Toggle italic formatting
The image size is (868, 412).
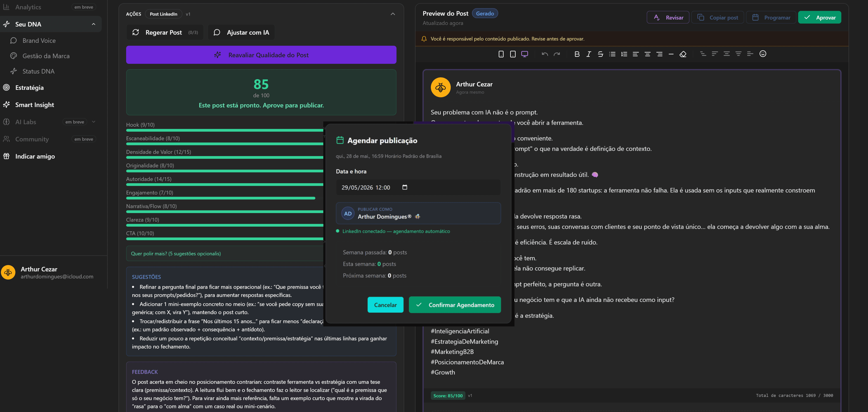point(589,54)
